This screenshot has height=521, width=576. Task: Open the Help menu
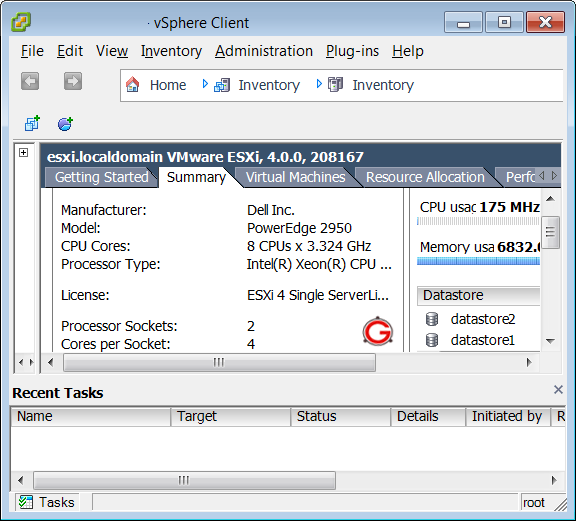(x=408, y=51)
